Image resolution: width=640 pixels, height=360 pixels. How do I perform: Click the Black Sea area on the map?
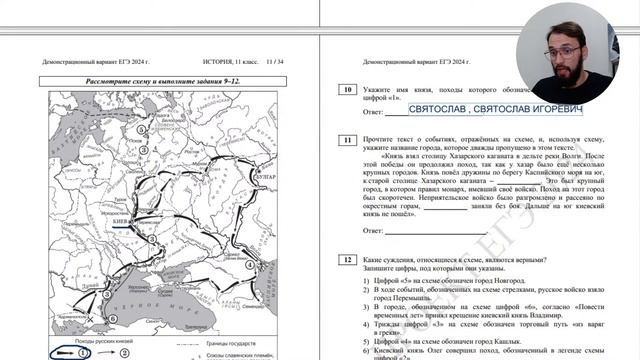point(163,308)
